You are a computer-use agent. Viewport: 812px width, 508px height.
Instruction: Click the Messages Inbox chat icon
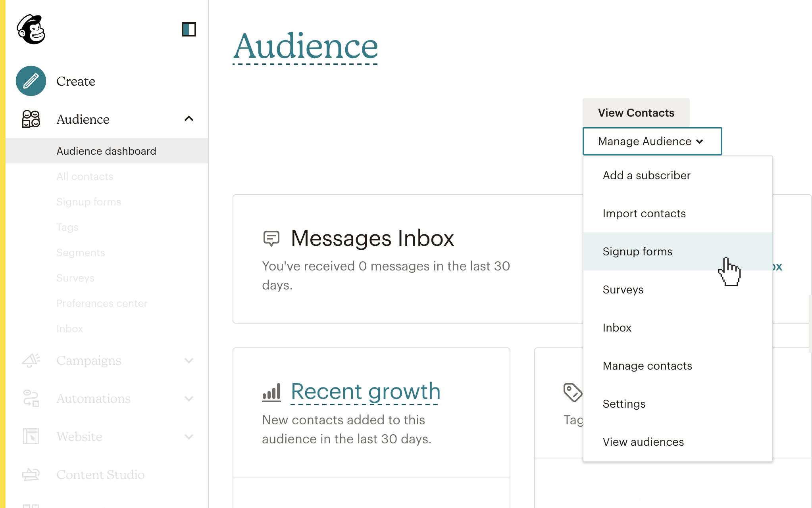point(271,238)
